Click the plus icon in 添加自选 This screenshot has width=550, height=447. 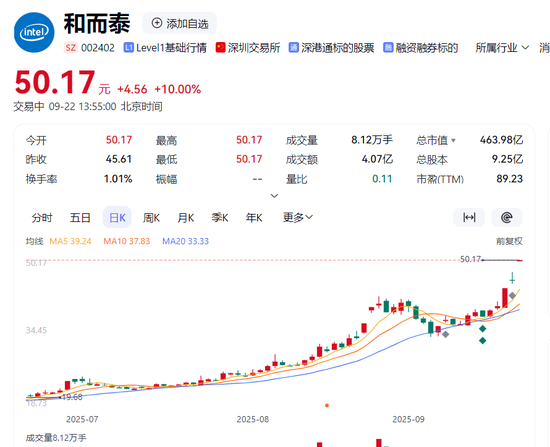pyautogui.click(x=156, y=23)
